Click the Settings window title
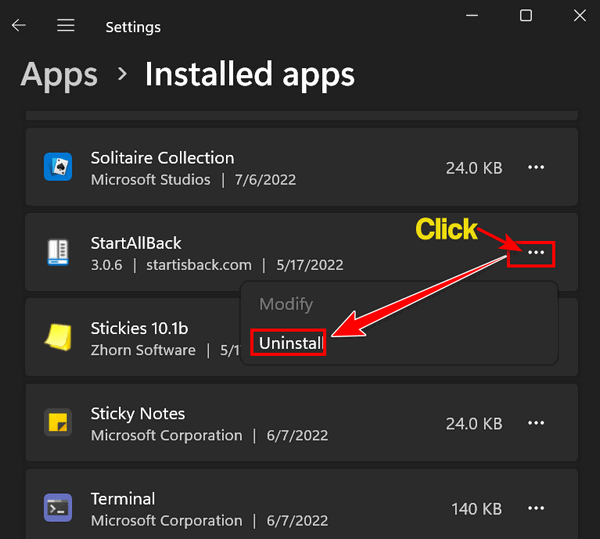This screenshot has width=600, height=539. (x=133, y=27)
